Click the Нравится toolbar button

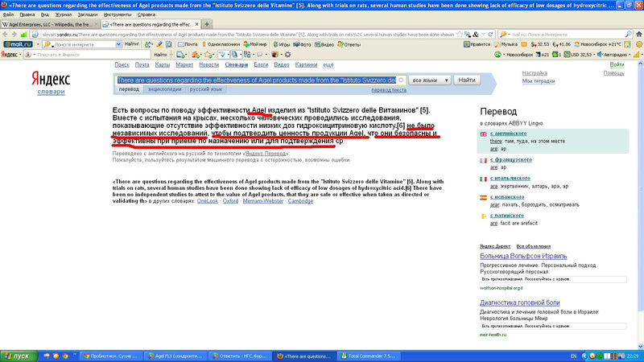477,44
